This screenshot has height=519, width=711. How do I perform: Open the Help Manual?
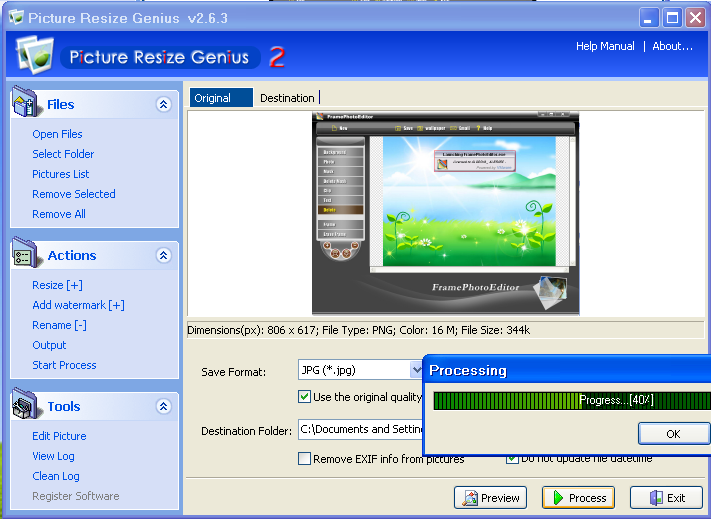coord(605,46)
